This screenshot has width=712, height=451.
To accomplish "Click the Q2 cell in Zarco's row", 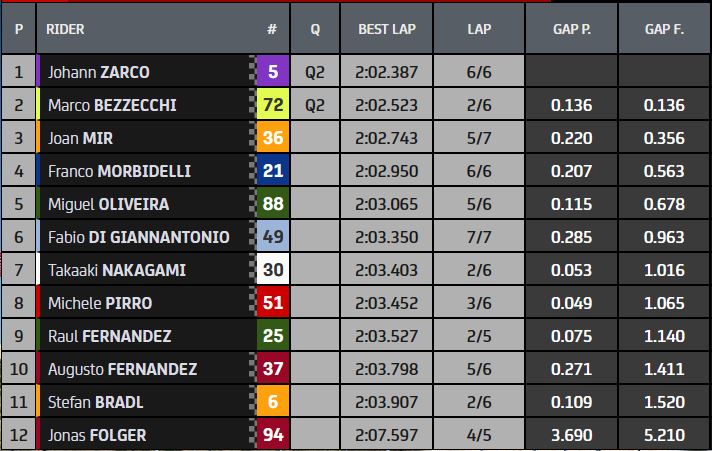I will (x=315, y=72).
